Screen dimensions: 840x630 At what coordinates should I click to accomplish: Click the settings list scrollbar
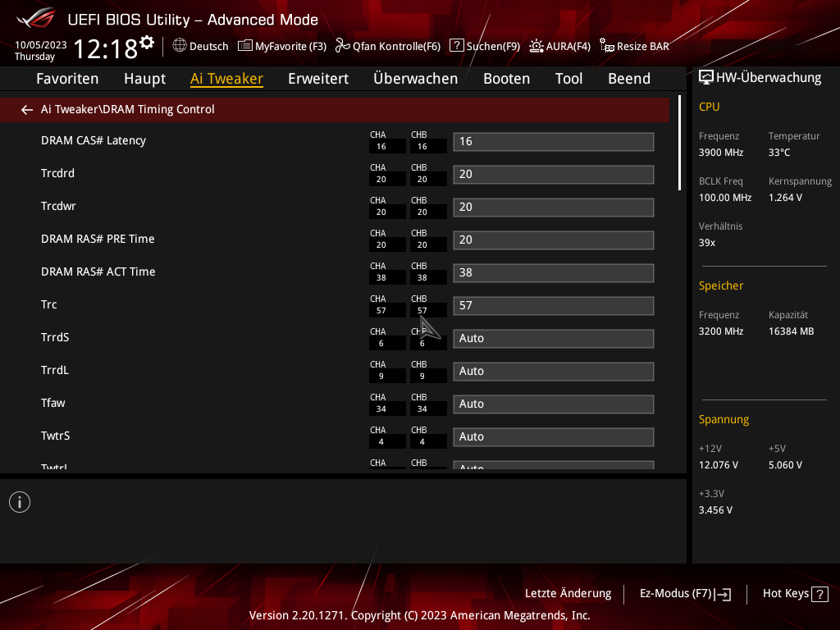point(679,143)
